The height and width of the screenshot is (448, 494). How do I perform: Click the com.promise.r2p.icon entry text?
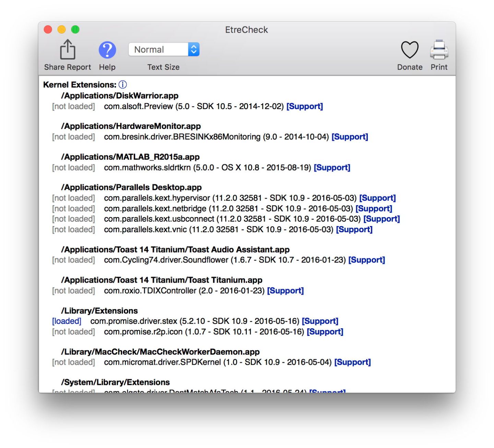click(x=204, y=332)
